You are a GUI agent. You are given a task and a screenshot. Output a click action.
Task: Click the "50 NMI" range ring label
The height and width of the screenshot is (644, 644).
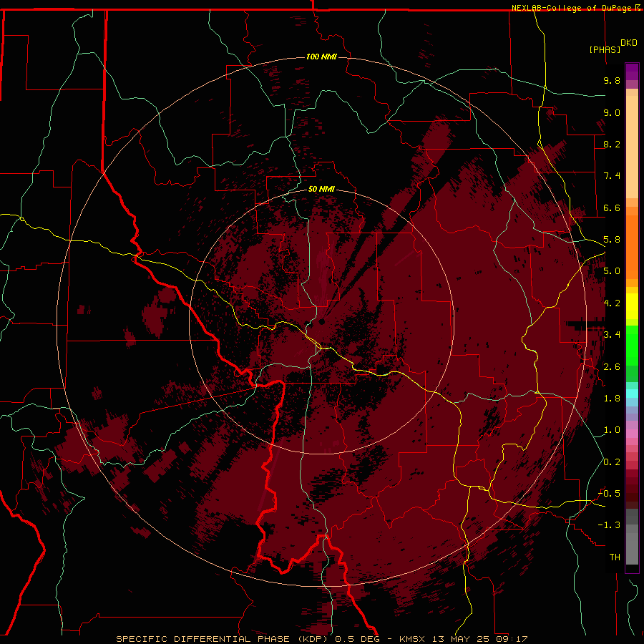[x=321, y=189]
